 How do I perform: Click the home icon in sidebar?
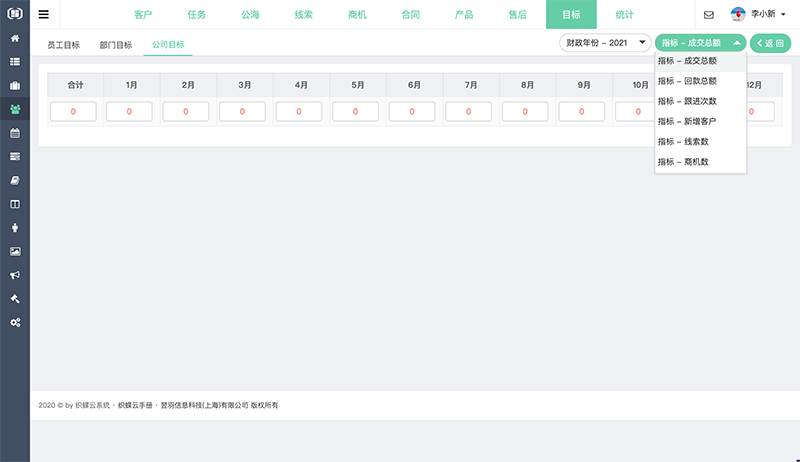15,38
